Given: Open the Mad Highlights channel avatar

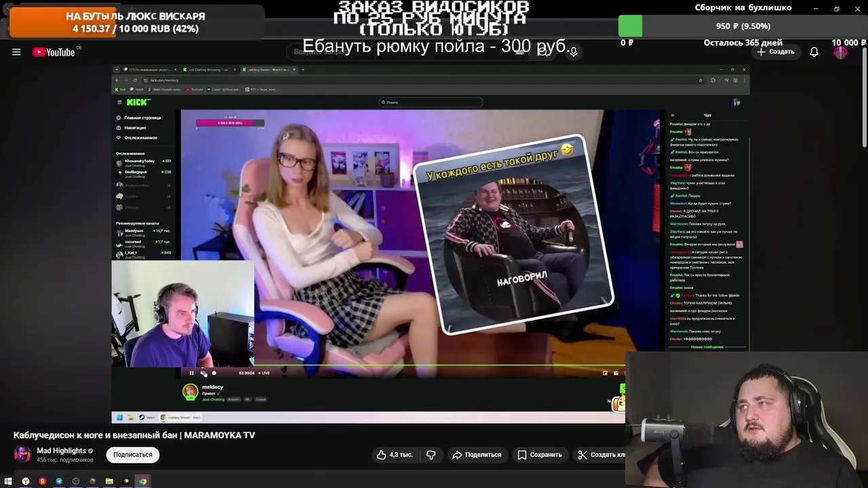Looking at the screenshot, I should [x=22, y=454].
